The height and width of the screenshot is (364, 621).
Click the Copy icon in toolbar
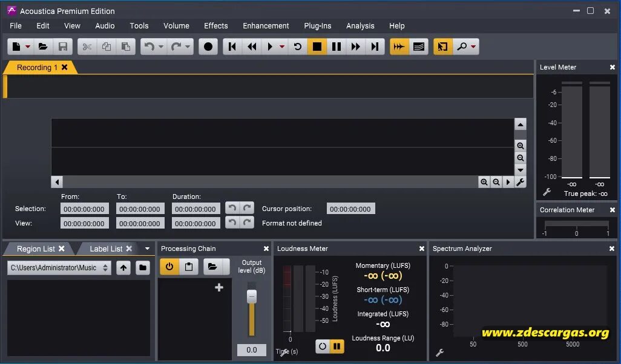pos(106,47)
